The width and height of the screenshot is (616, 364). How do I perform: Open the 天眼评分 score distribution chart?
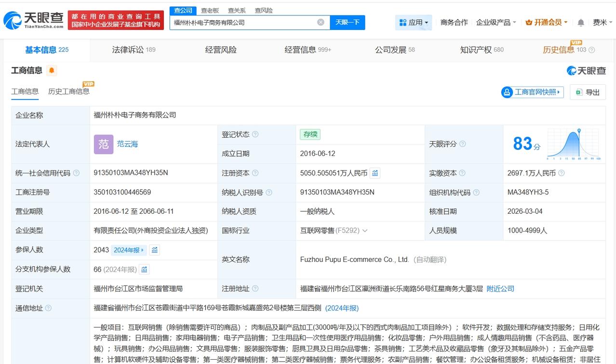[573, 144]
